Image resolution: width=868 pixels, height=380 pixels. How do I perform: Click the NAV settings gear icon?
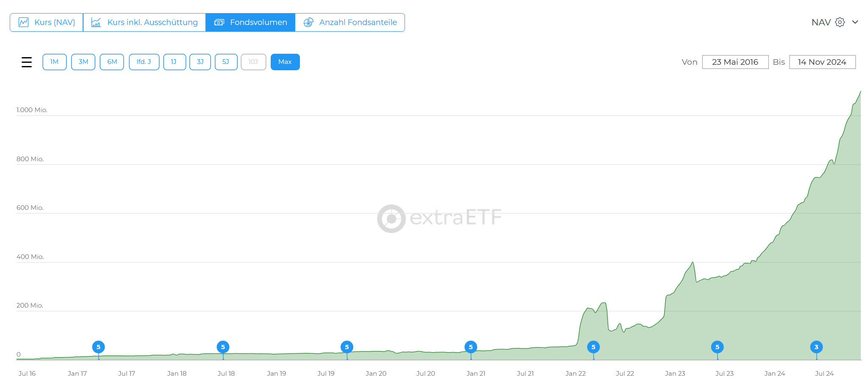click(840, 22)
